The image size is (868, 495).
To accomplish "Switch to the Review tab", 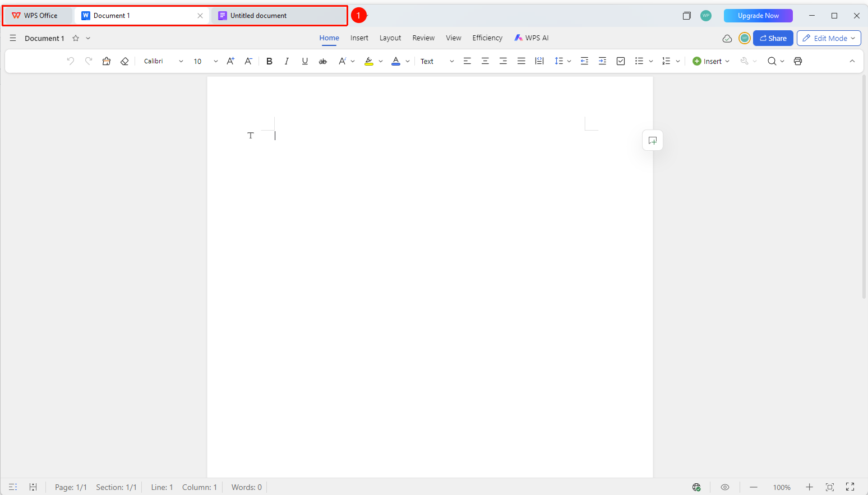I will click(423, 38).
